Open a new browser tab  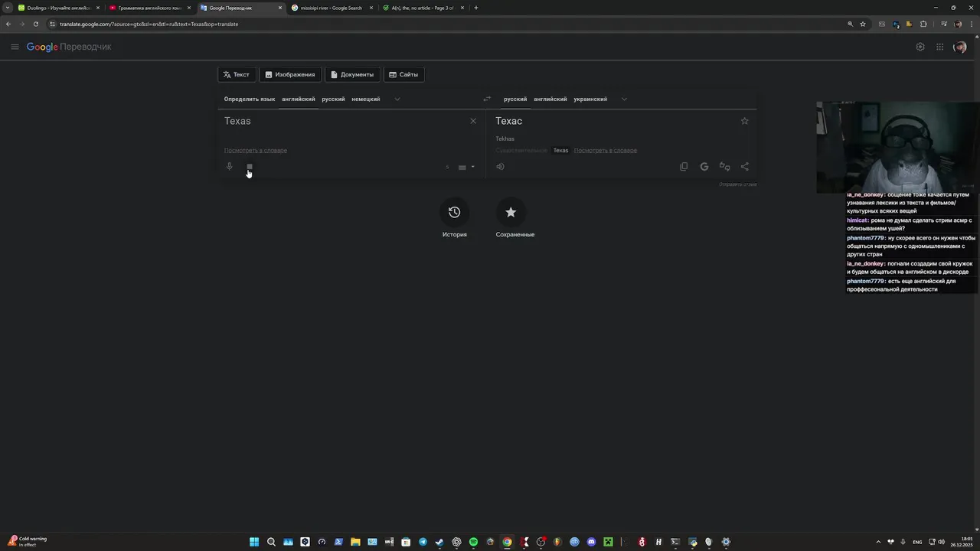click(476, 8)
